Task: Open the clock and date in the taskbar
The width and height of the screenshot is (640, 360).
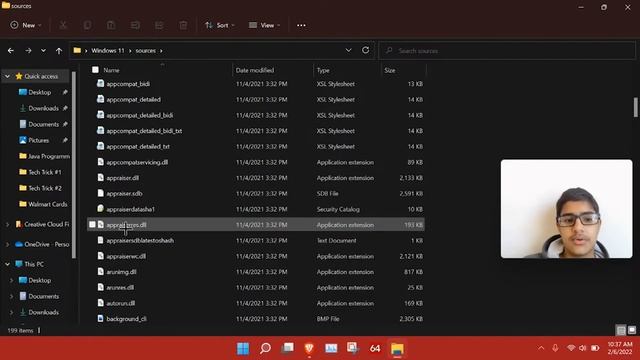Action: pyautogui.click(x=620, y=348)
